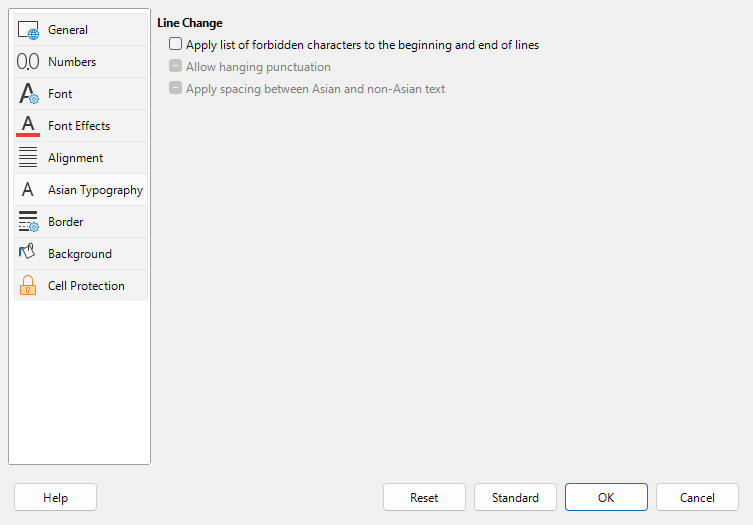Click the Line Change heading
The image size is (753, 525).
pyautogui.click(x=190, y=23)
